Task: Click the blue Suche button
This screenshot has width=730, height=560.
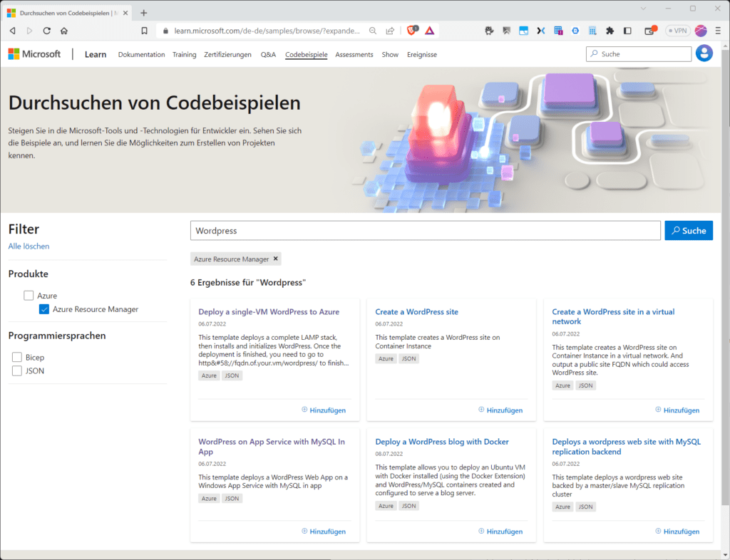Action: (x=689, y=231)
